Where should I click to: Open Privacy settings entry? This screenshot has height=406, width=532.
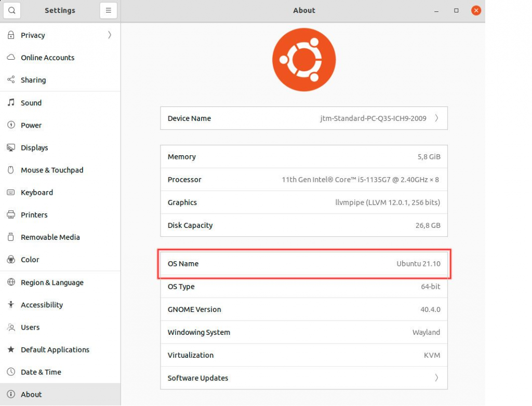coord(60,35)
